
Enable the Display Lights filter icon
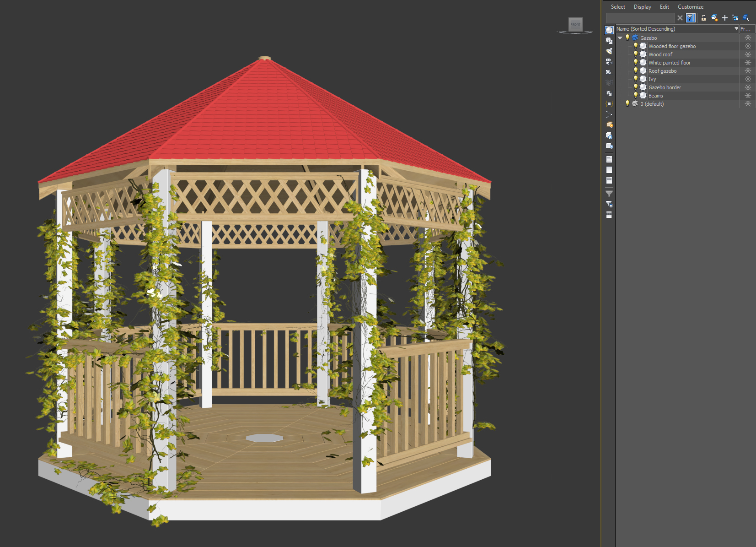tap(609, 51)
